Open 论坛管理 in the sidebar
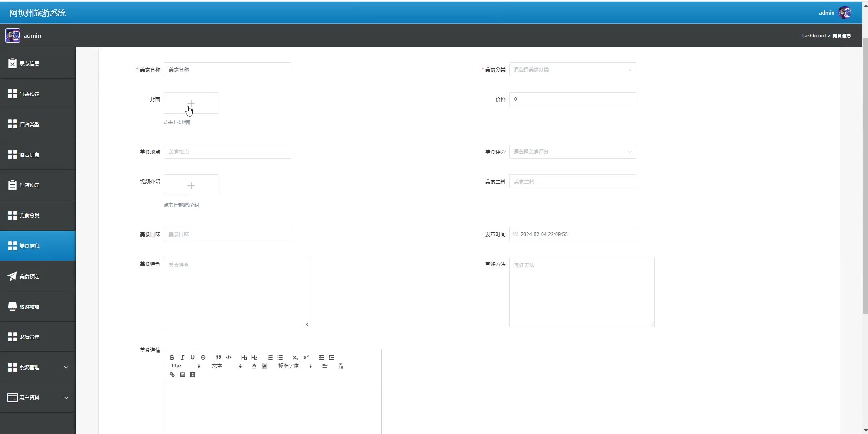 pos(38,336)
